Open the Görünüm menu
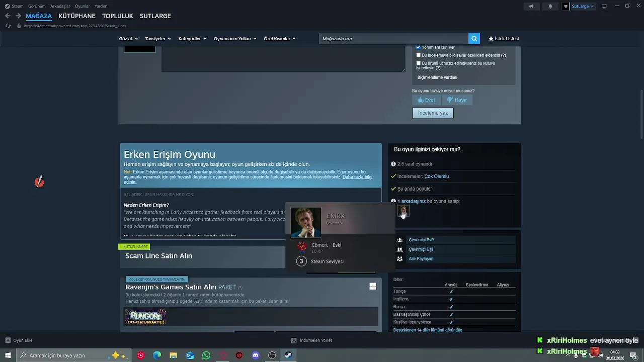The height and width of the screenshot is (362, 644). click(x=37, y=6)
